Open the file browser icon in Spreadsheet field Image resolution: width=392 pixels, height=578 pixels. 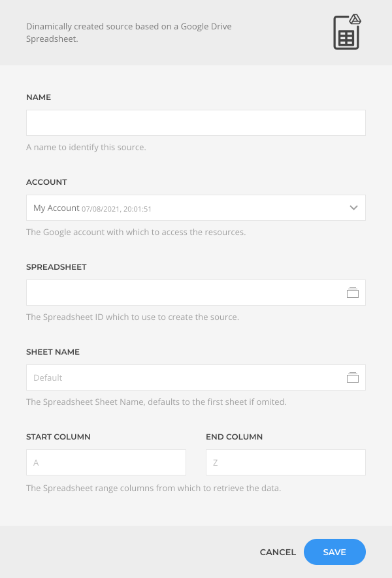[x=353, y=293]
